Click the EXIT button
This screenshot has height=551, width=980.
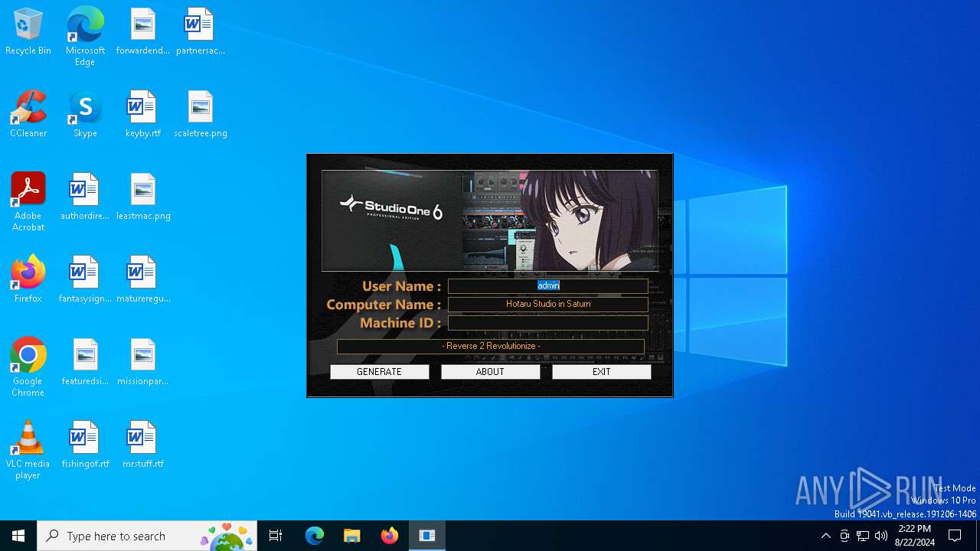click(x=602, y=372)
